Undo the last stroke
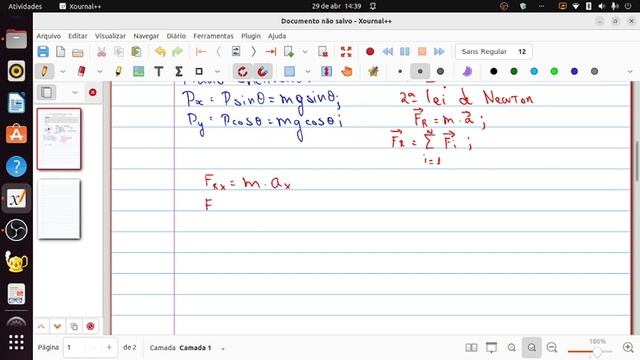This screenshot has width=640, height=360. tap(160, 52)
